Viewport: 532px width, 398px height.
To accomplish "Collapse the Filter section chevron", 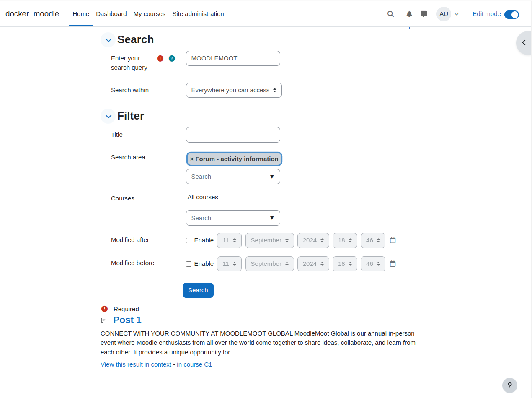I will coord(108,116).
